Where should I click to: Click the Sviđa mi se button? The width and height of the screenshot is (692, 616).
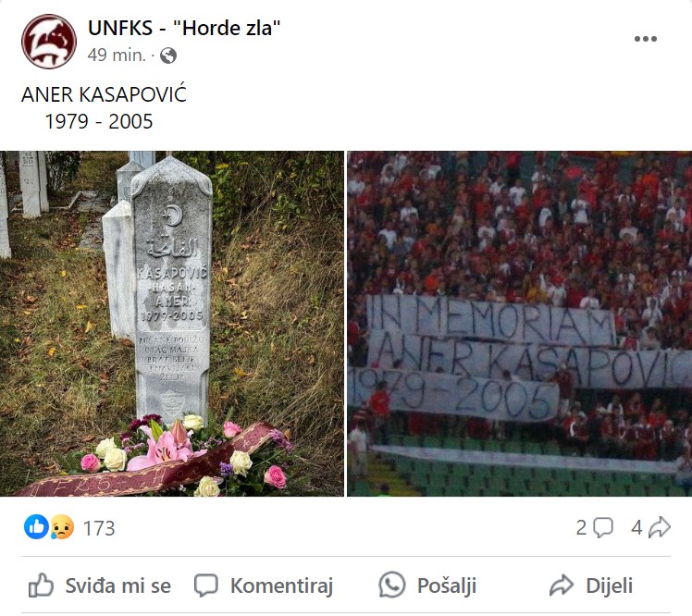coord(100,585)
